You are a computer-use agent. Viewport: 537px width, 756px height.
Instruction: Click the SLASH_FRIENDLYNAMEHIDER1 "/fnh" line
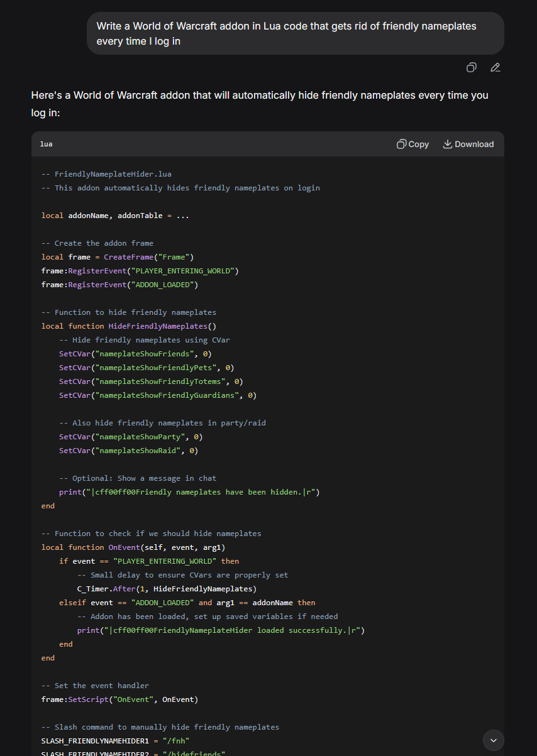(x=115, y=741)
